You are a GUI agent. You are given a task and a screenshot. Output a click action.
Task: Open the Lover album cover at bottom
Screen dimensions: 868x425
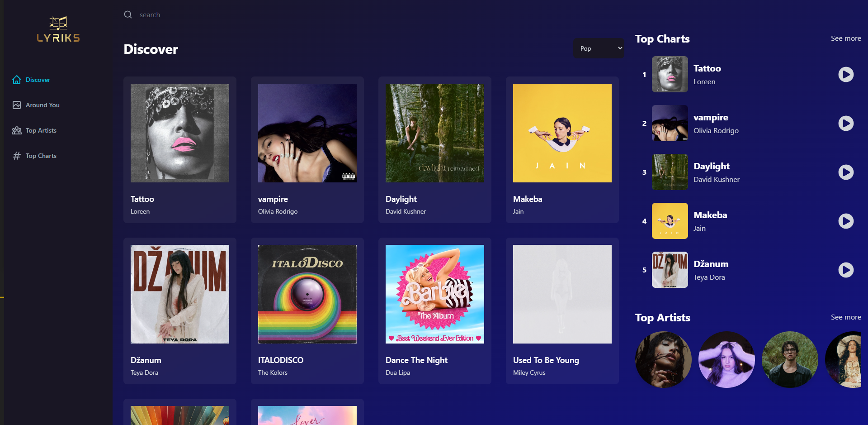point(307,415)
